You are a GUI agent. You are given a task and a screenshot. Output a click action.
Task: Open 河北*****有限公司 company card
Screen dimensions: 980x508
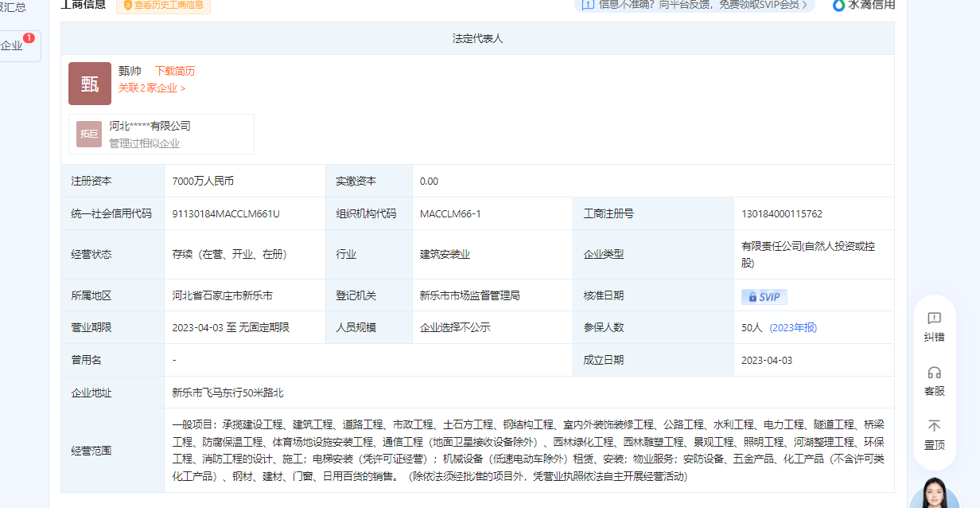coord(161,134)
